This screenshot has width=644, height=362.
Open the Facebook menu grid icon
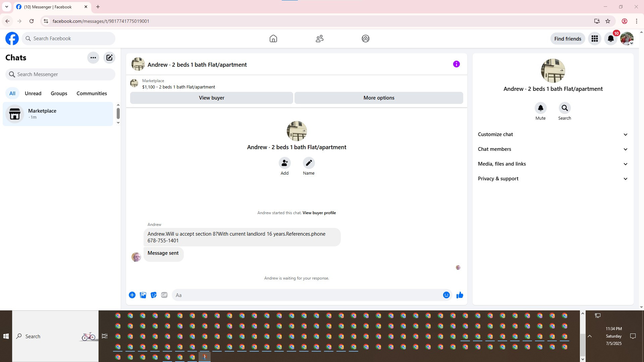pyautogui.click(x=594, y=39)
